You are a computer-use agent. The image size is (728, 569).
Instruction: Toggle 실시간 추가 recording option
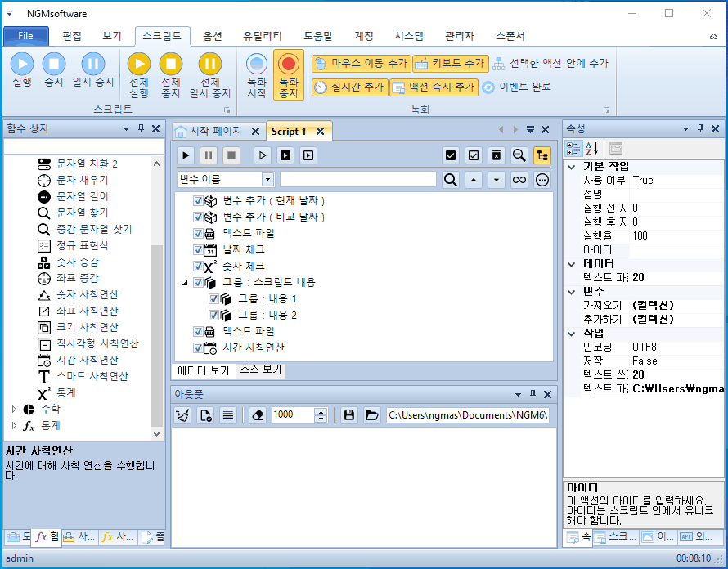349,87
